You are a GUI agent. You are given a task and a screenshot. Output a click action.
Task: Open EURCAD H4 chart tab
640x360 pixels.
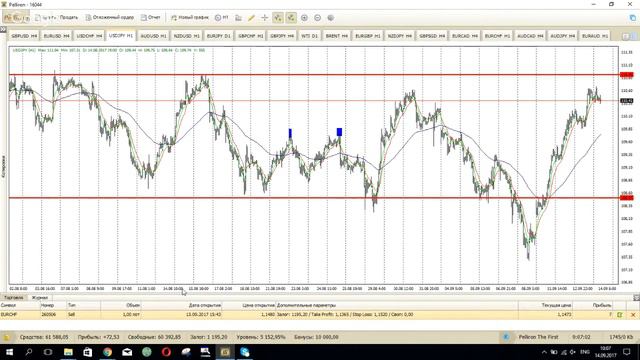465,36
